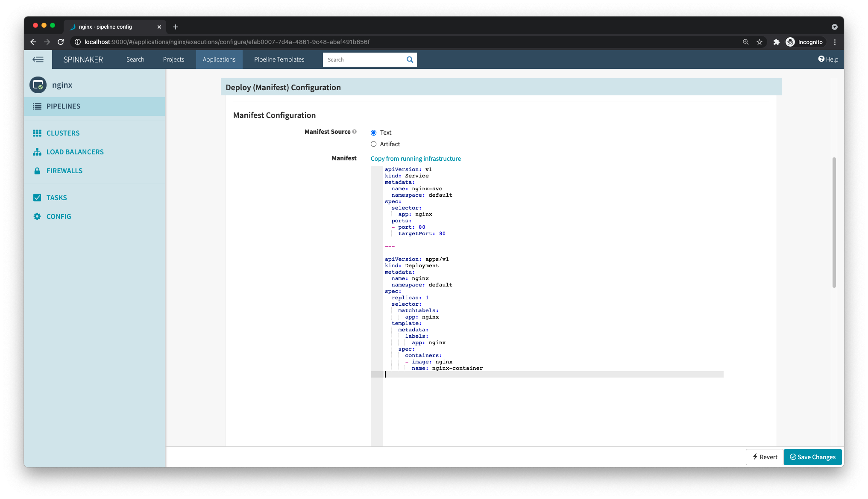Image resolution: width=868 pixels, height=499 pixels.
Task: Focus the top Search input field
Action: (x=364, y=60)
